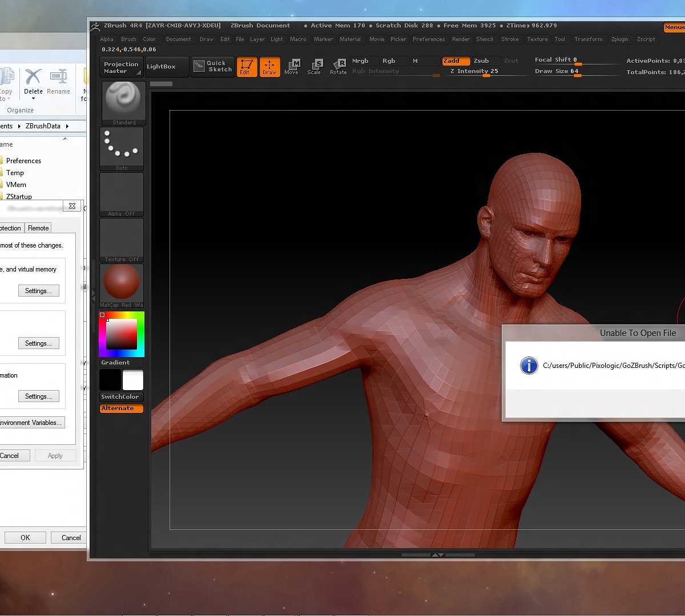Open the Render menu

pyautogui.click(x=461, y=39)
